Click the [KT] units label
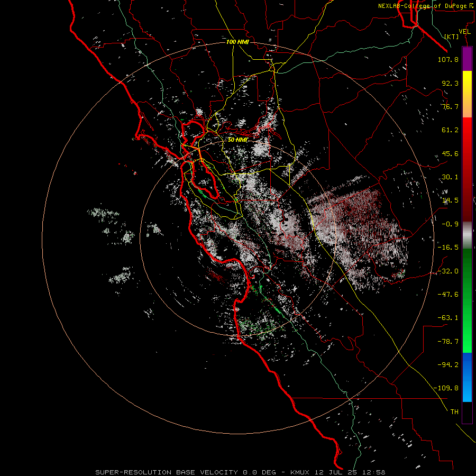Screen dimensions: 476x476 [452, 36]
